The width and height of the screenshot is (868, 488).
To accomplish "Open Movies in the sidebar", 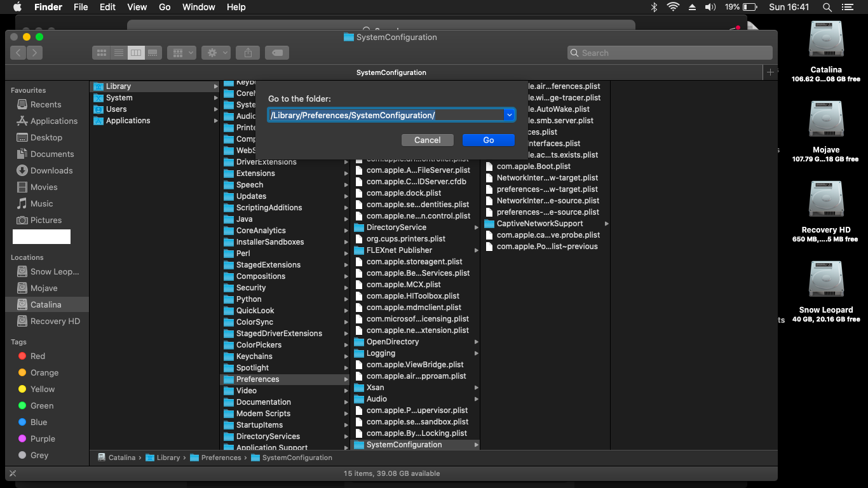I will pyautogui.click(x=44, y=187).
